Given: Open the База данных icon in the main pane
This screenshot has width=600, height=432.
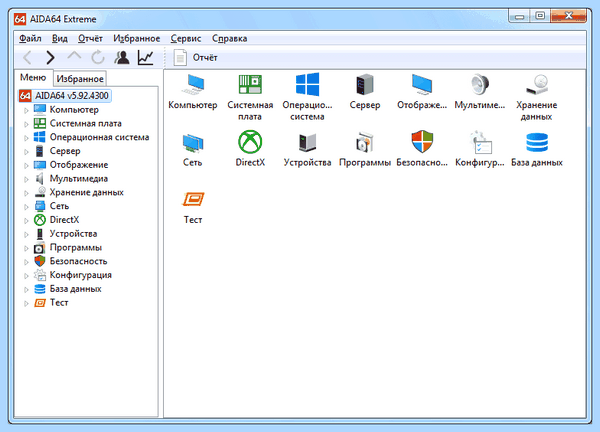Looking at the screenshot, I should [x=537, y=142].
